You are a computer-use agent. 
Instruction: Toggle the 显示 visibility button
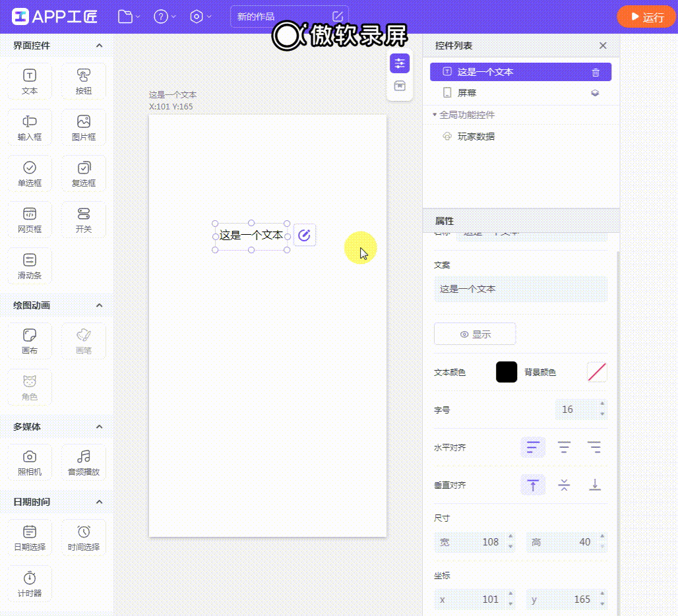click(475, 334)
